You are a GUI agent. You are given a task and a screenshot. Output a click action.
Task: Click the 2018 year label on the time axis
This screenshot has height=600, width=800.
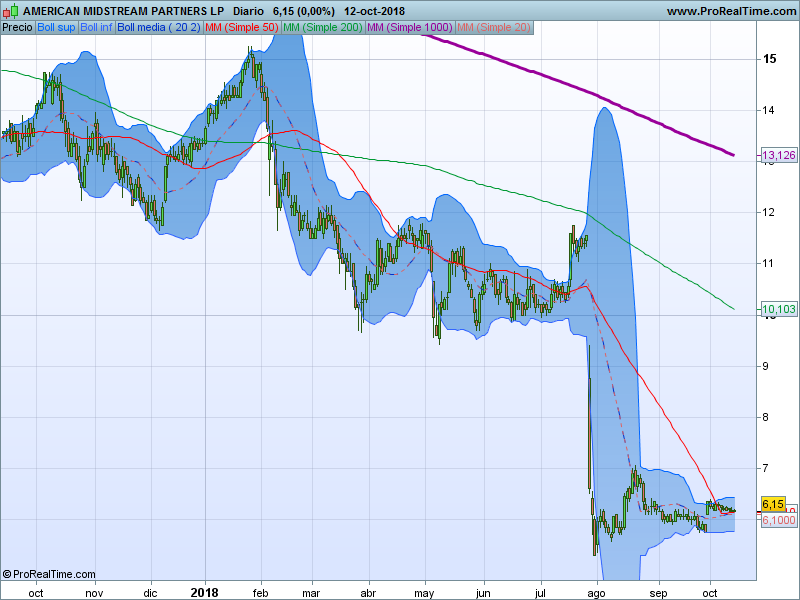(x=205, y=592)
